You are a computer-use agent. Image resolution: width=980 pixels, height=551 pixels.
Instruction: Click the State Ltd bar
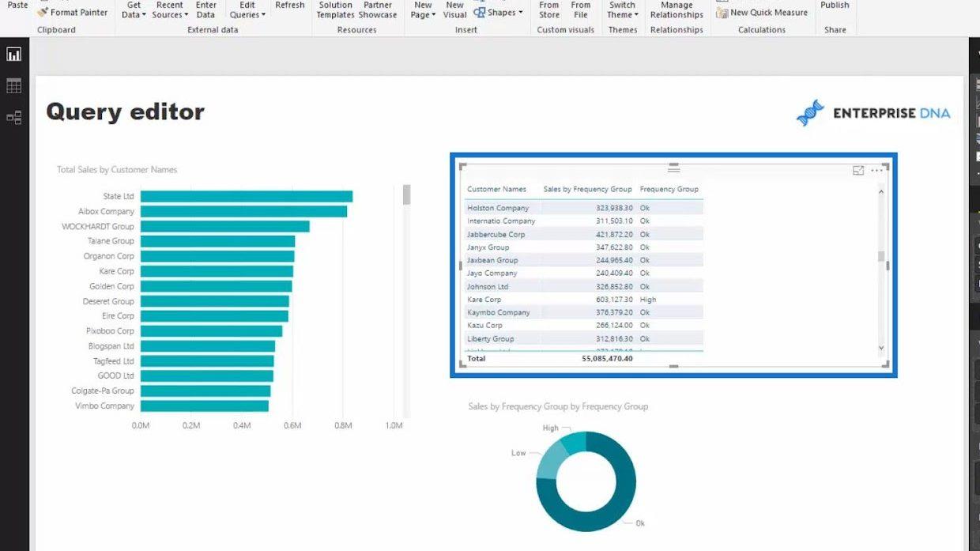point(247,196)
